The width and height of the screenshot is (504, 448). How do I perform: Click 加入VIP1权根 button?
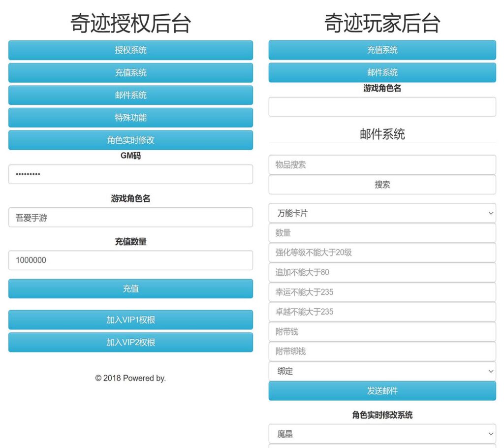[x=130, y=320]
